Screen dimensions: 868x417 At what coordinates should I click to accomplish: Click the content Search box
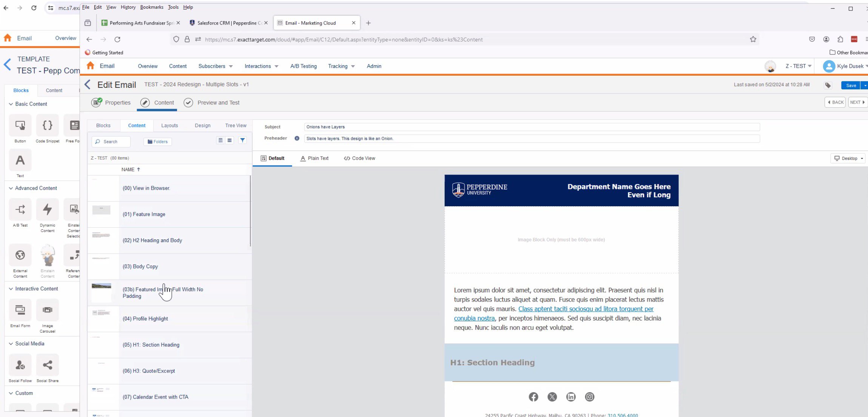(x=111, y=141)
